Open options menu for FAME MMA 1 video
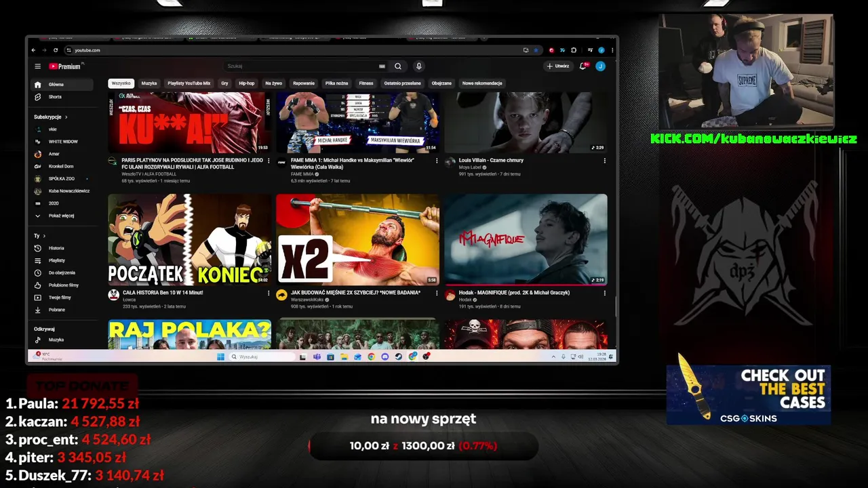 point(437,161)
